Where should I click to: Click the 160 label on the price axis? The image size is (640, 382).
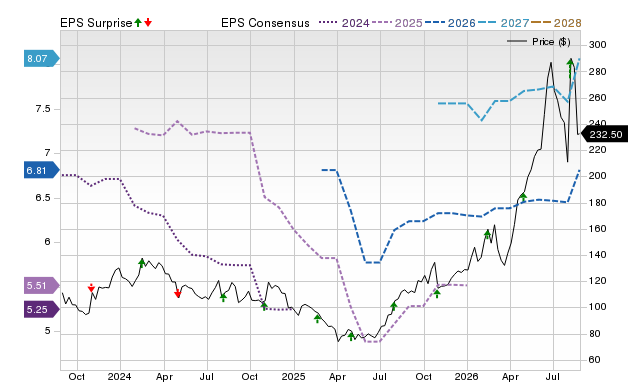click(598, 229)
